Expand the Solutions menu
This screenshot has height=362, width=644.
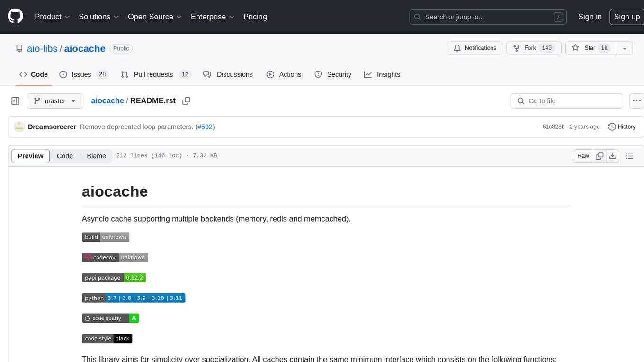pos(98,17)
